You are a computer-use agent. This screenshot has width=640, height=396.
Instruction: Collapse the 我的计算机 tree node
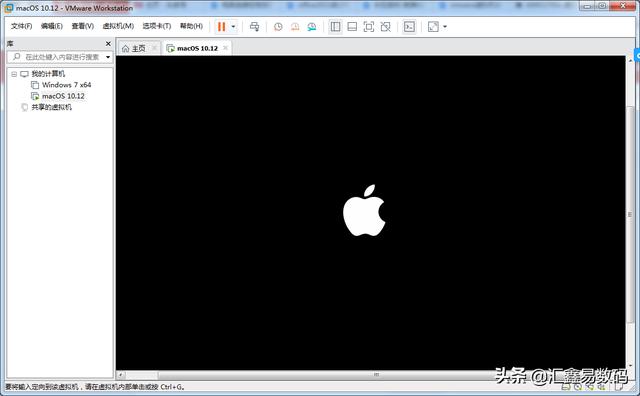(x=14, y=74)
